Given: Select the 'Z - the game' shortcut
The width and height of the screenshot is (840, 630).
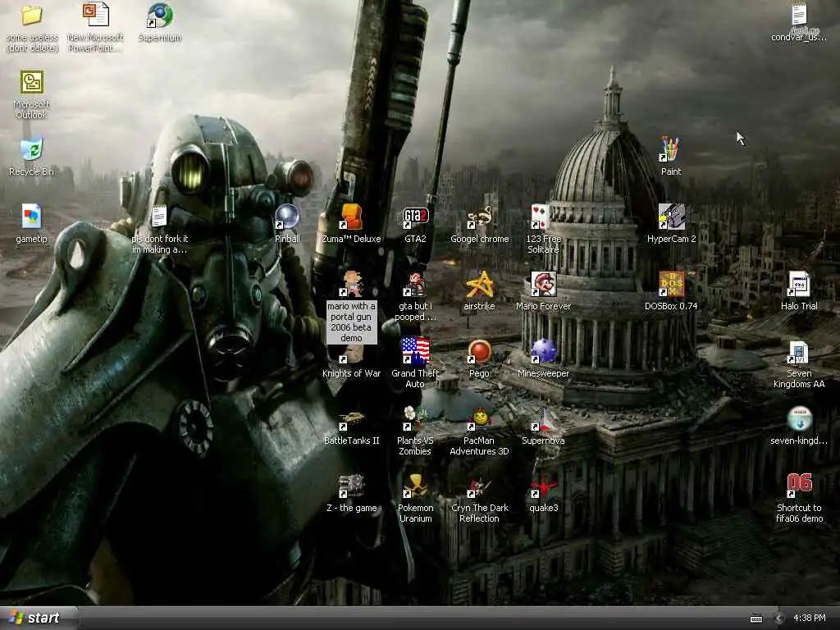Looking at the screenshot, I should [351, 486].
